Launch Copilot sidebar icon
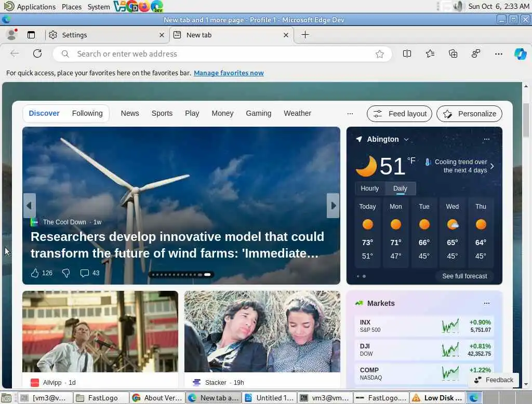532x404 pixels. (520, 53)
